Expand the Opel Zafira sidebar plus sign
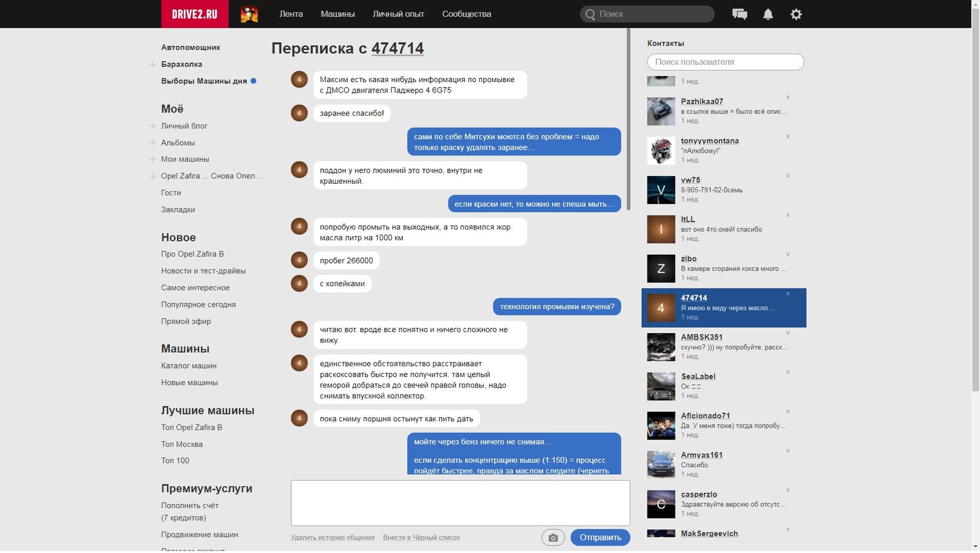 [x=153, y=176]
